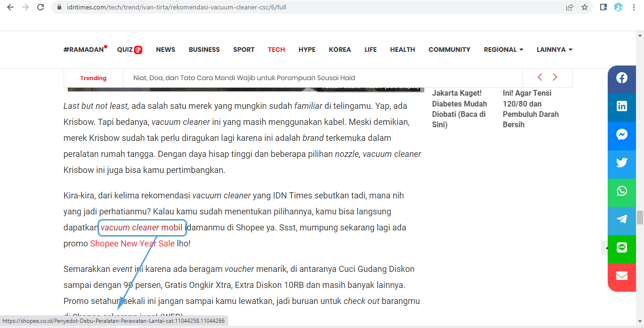This screenshot has height=328, width=644.
Task: Go to the COMMUNITY section
Action: pos(449,49)
